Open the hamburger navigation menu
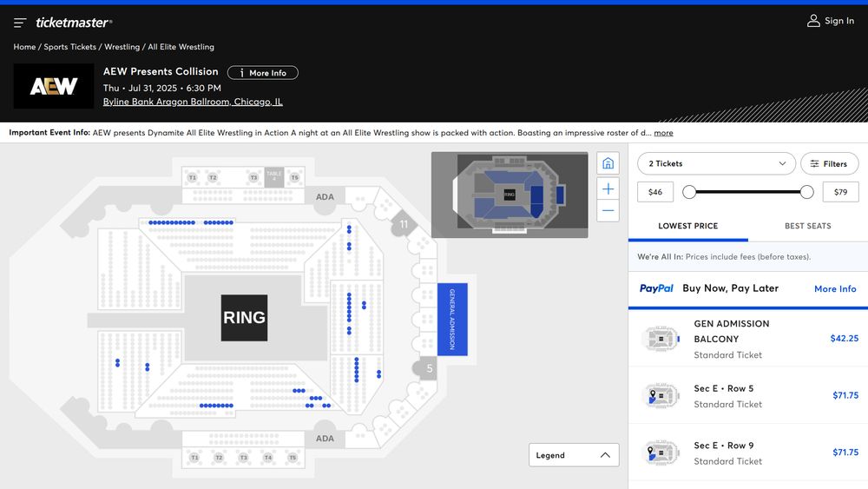 click(x=20, y=23)
